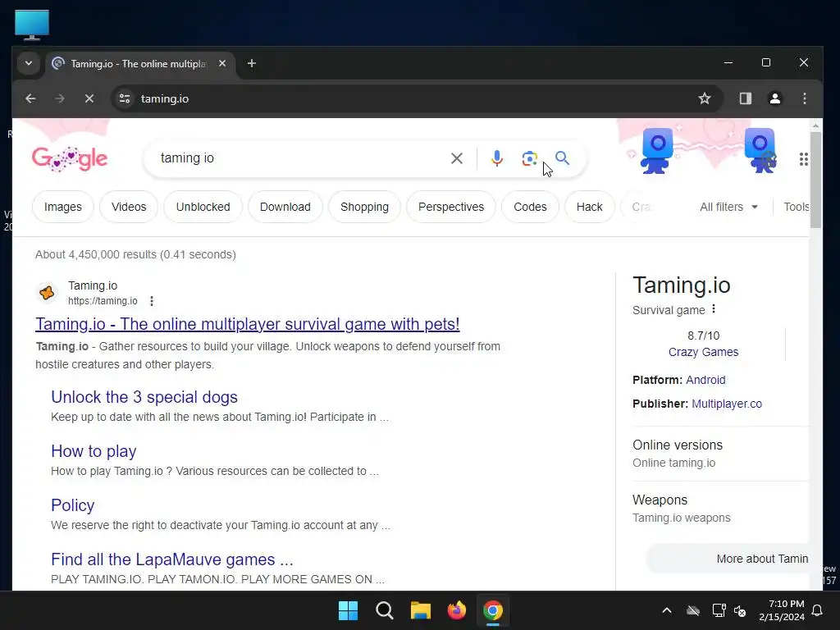
Task: Click the page vertical scrollbar thumb
Action: 815,180
